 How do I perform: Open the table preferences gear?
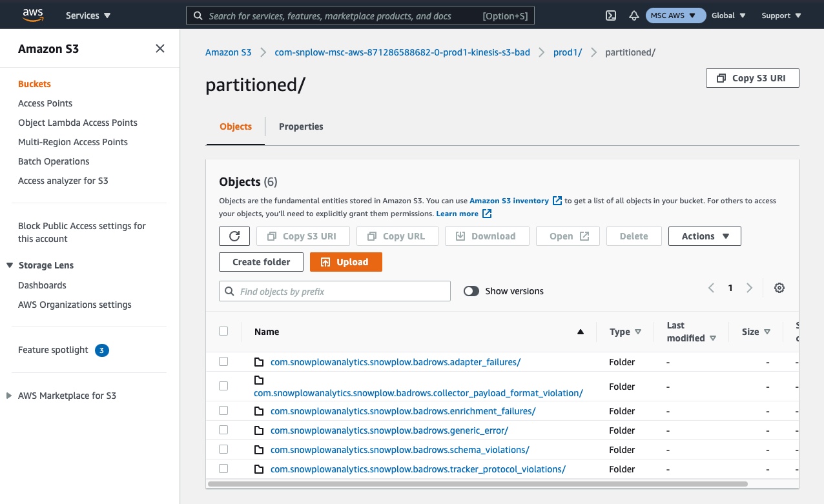point(779,288)
